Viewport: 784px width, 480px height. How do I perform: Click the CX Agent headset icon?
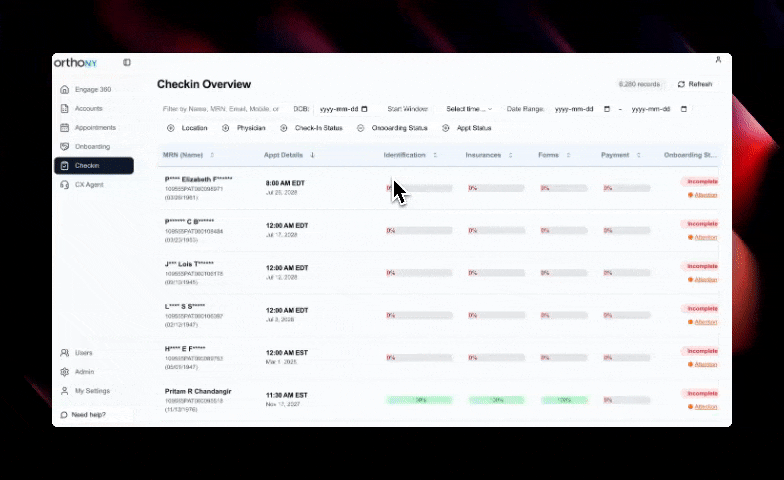coord(65,184)
